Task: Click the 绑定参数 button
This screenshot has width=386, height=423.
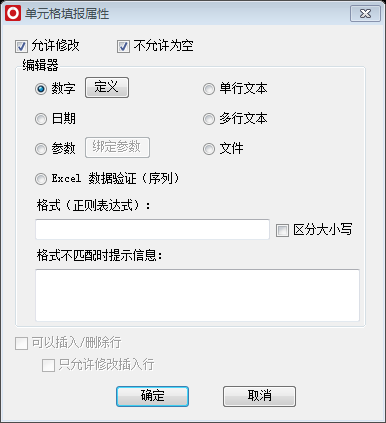Action: click(x=117, y=147)
